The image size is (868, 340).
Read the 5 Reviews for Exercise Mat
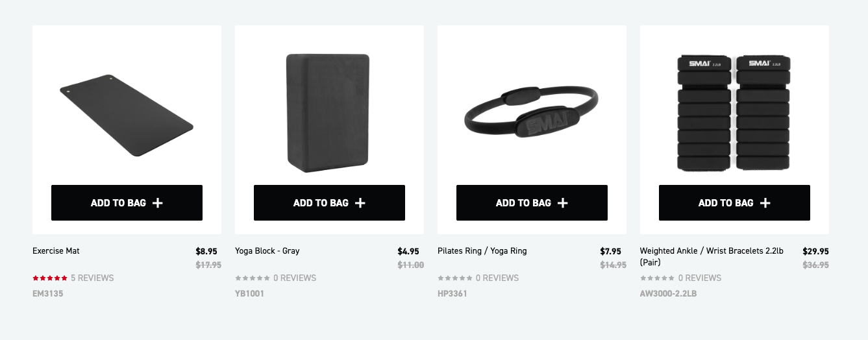(x=92, y=278)
